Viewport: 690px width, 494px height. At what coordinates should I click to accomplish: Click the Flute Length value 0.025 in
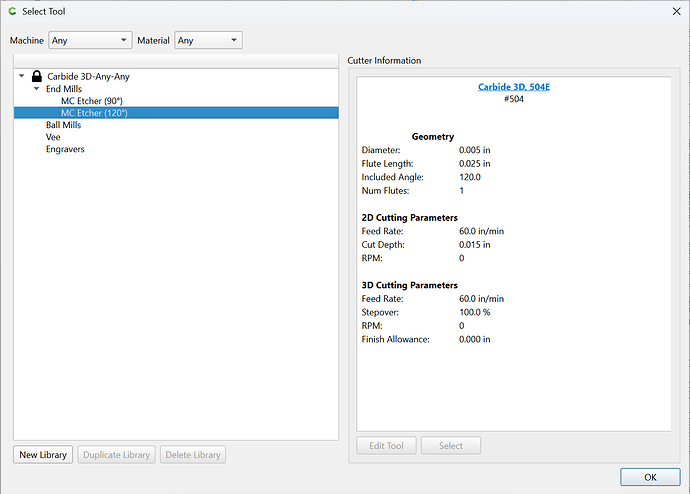(474, 164)
